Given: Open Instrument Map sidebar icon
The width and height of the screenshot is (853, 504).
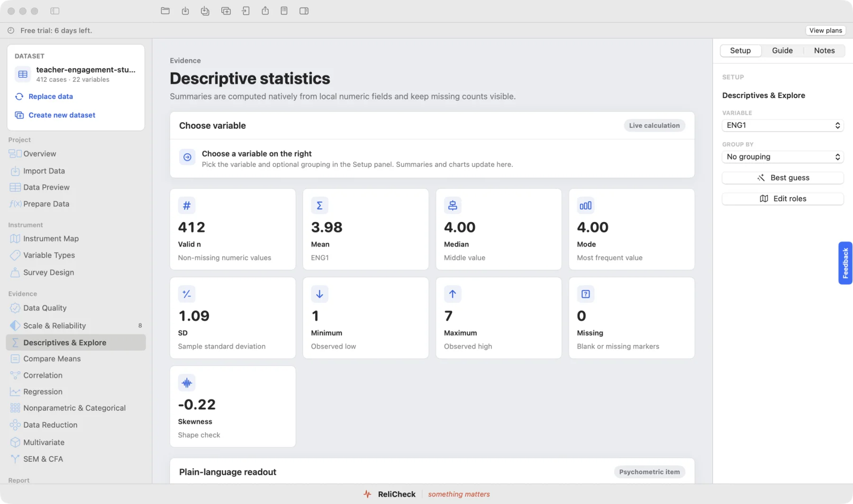Looking at the screenshot, I should [15, 239].
